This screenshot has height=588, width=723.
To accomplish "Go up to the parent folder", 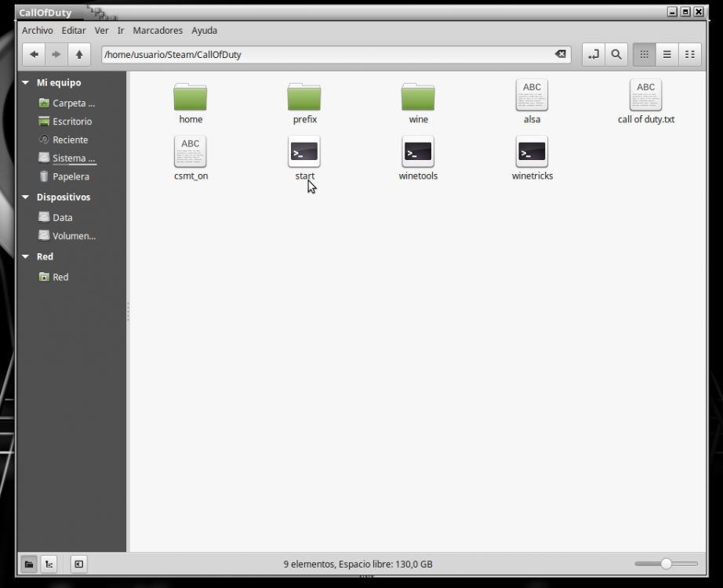I will point(79,54).
